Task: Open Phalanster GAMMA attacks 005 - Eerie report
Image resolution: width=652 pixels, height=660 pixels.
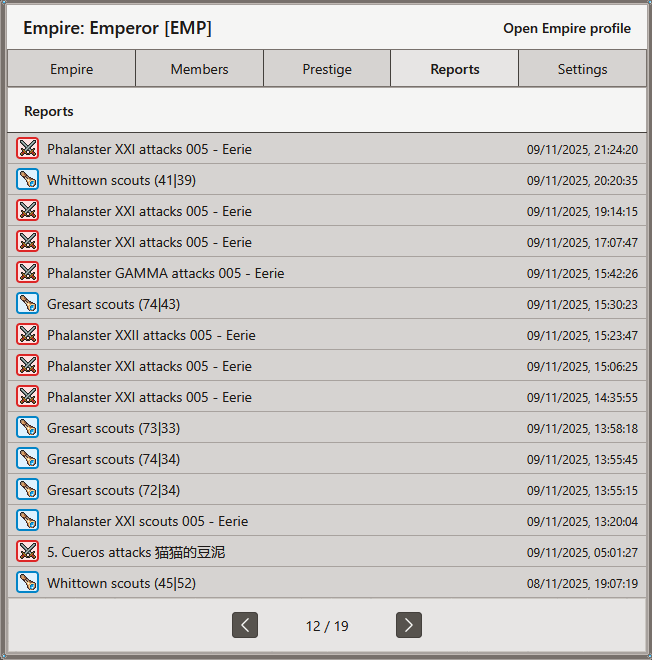Action: [327, 273]
